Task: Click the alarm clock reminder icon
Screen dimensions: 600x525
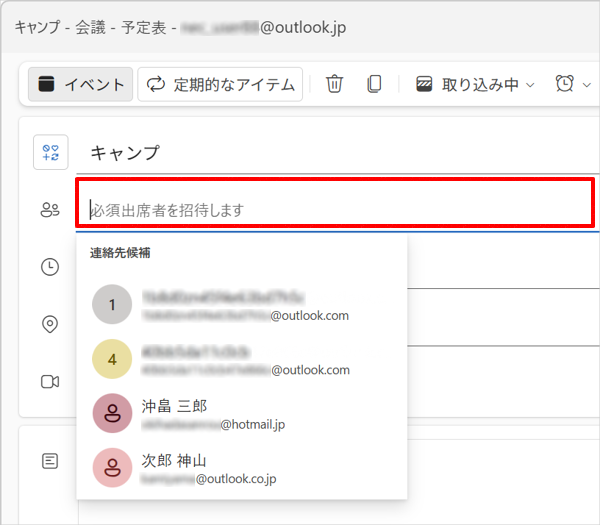Action: (564, 84)
